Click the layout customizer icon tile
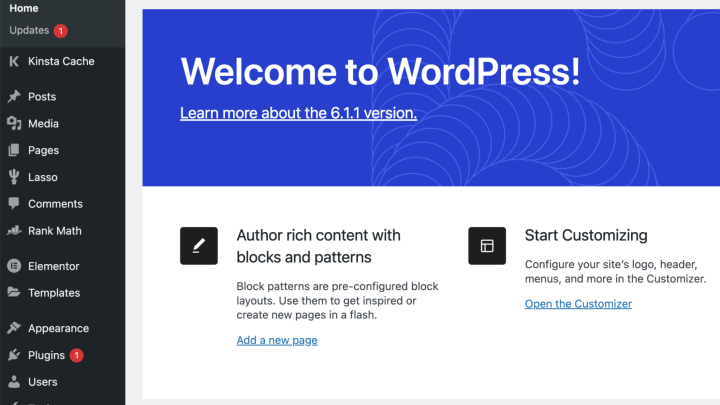 pyautogui.click(x=487, y=246)
